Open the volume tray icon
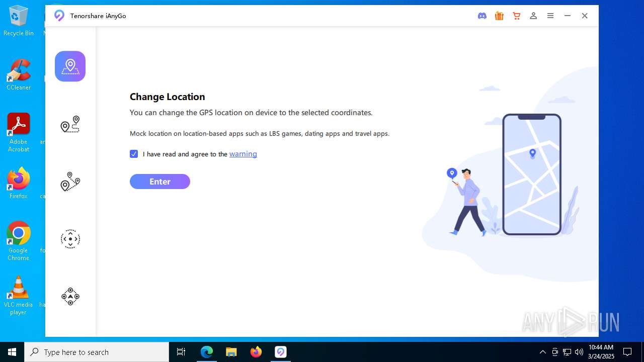644x362 pixels. click(579, 352)
